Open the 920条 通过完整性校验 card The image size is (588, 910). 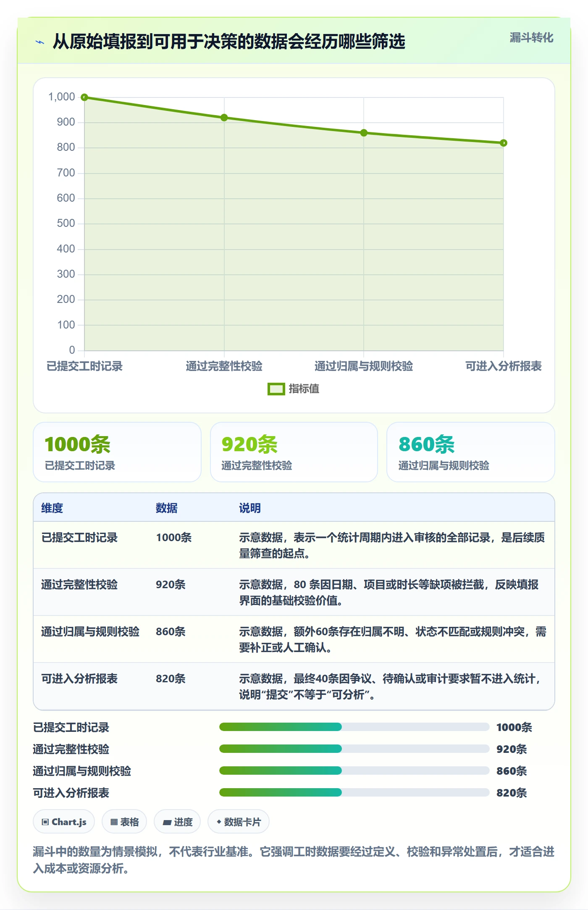[x=294, y=452]
